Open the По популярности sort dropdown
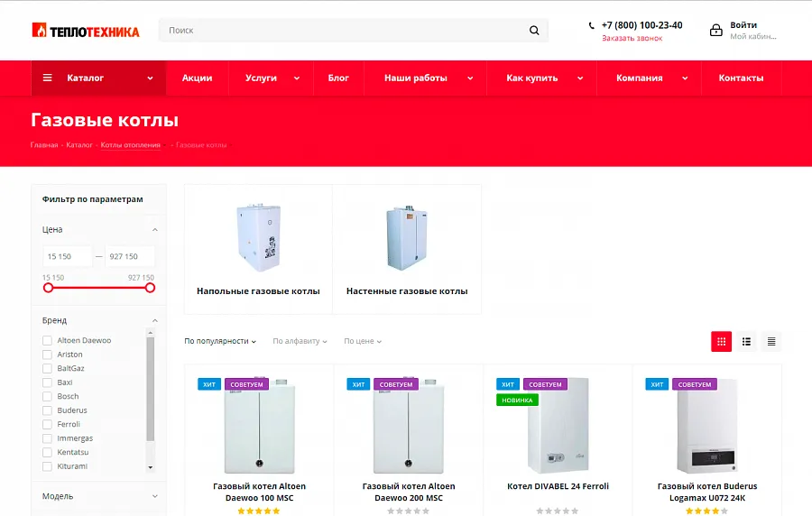This screenshot has width=812, height=516. point(220,341)
